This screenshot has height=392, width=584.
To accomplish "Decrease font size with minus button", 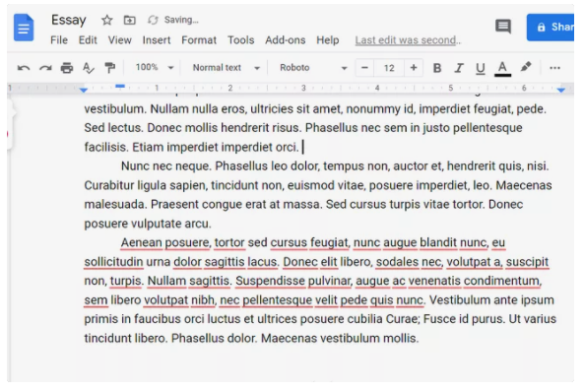I will pos(364,68).
